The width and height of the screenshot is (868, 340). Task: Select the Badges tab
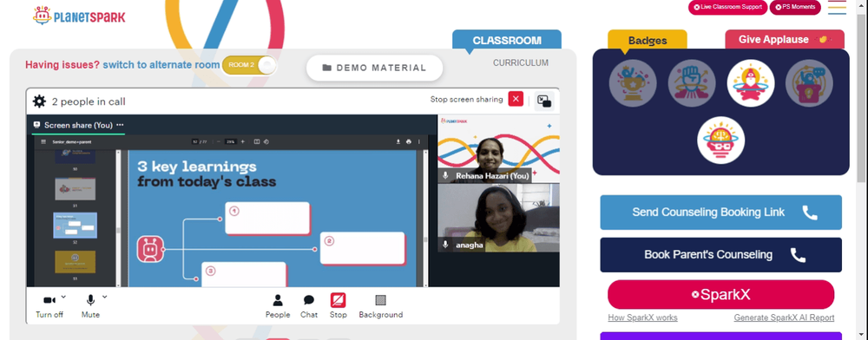[648, 41]
